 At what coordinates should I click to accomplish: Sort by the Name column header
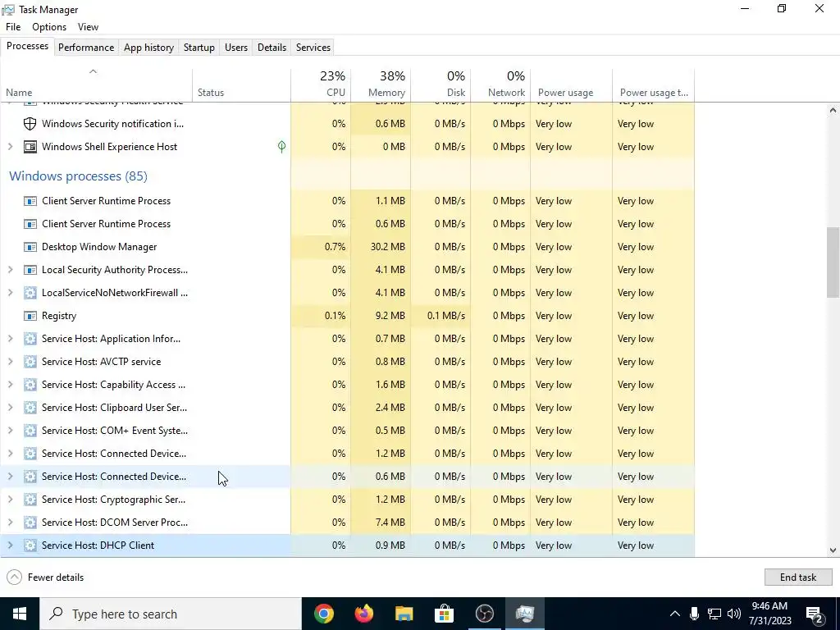coord(97,84)
